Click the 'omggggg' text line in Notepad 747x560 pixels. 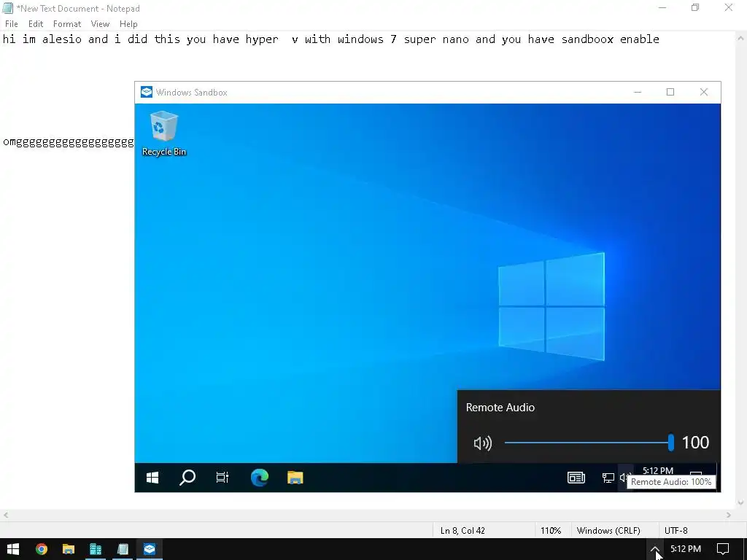[68, 142]
